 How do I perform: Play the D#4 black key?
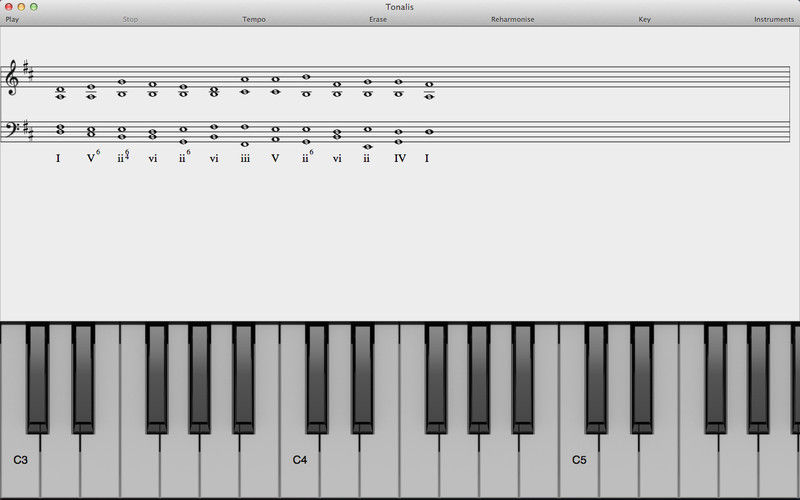point(363,378)
